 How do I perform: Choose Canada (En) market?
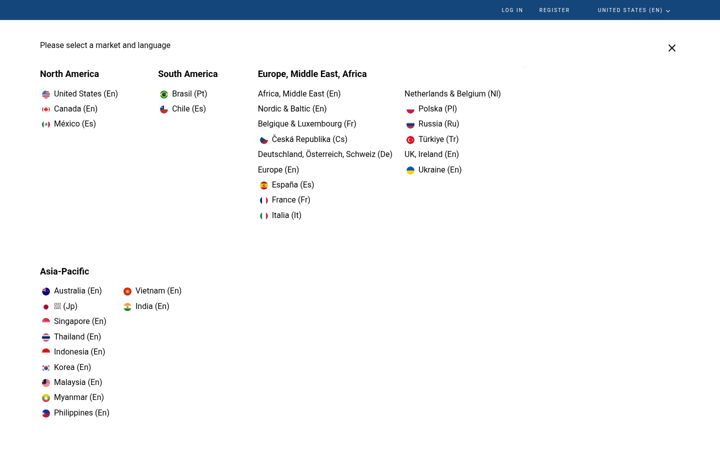click(x=76, y=109)
